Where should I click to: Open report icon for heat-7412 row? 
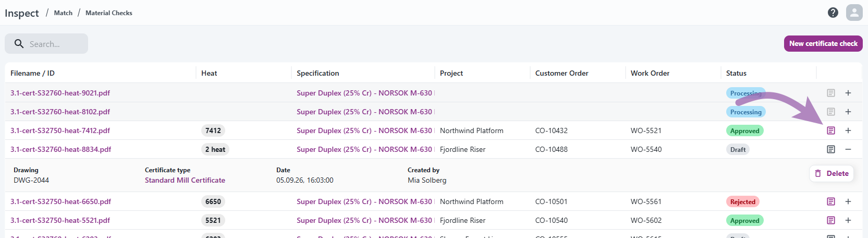pyautogui.click(x=831, y=130)
